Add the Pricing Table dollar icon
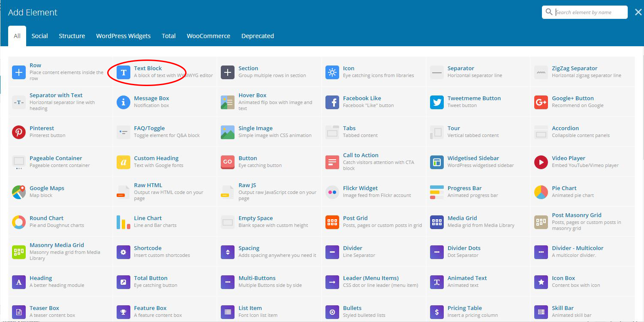 pos(437,312)
